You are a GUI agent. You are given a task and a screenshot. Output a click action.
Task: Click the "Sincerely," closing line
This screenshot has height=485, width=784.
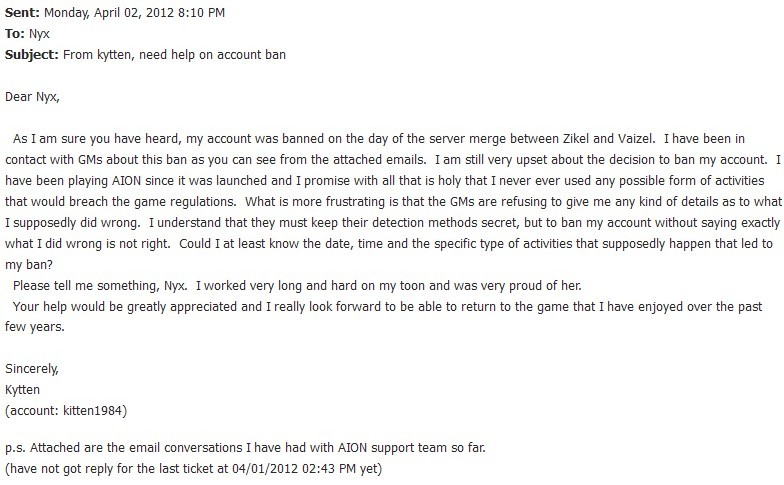coord(32,369)
